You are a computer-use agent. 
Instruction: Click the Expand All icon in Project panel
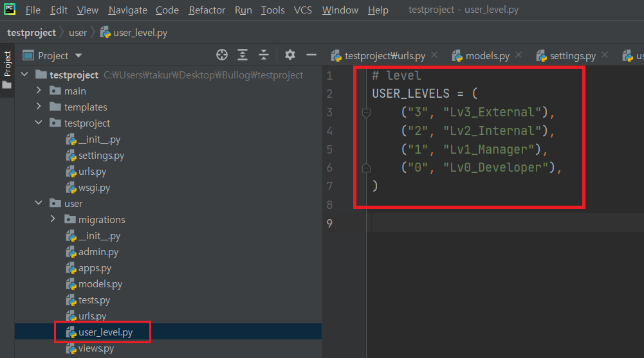tap(243, 55)
